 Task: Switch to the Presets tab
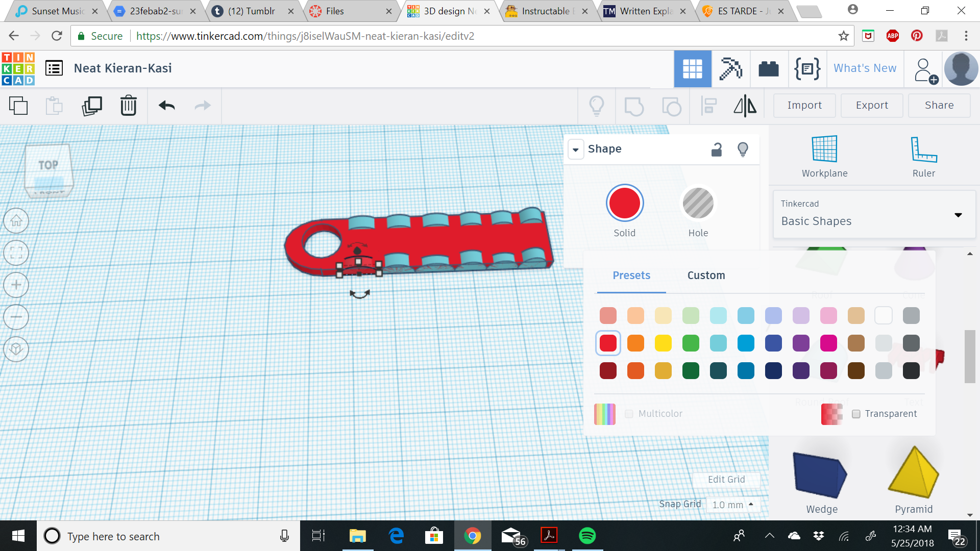point(631,275)
